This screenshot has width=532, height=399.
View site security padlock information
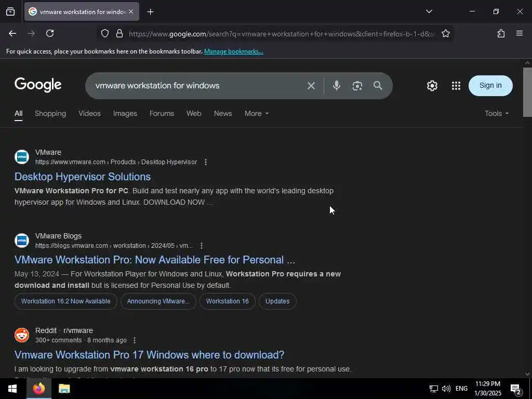[119, 34]
